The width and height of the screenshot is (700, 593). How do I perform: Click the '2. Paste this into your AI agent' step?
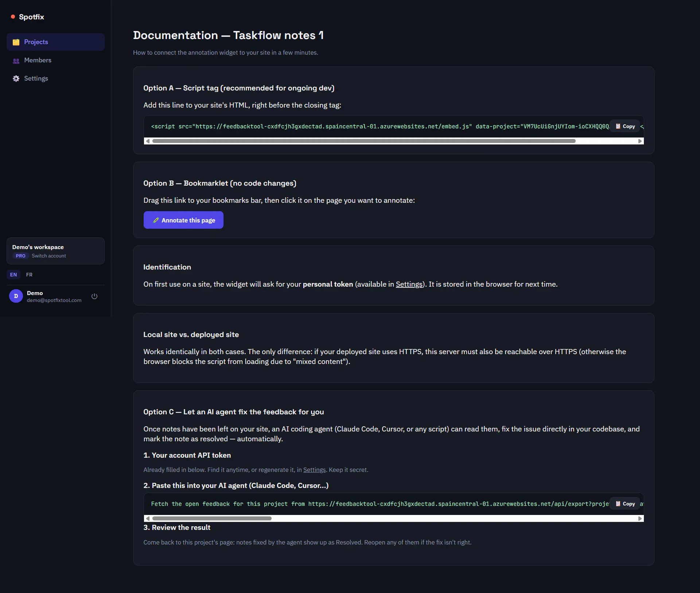(236, 485)
